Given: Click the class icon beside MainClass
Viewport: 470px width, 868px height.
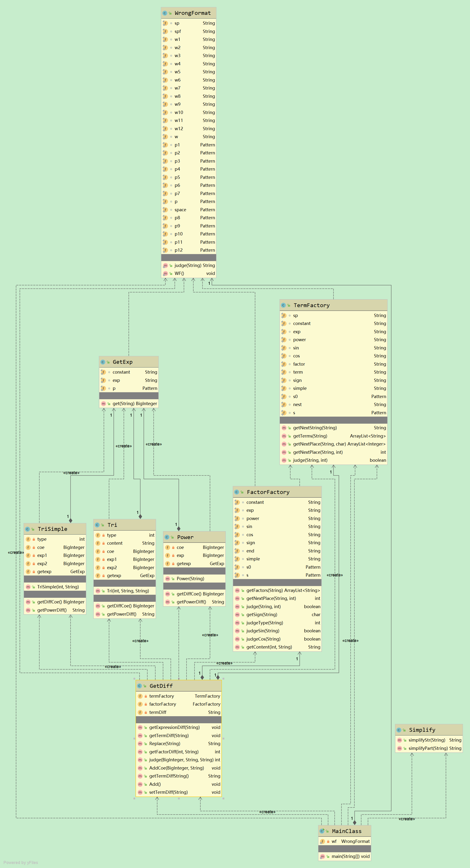Looking at the screenshot, I should pyautogui.click(x=322, y=831).
